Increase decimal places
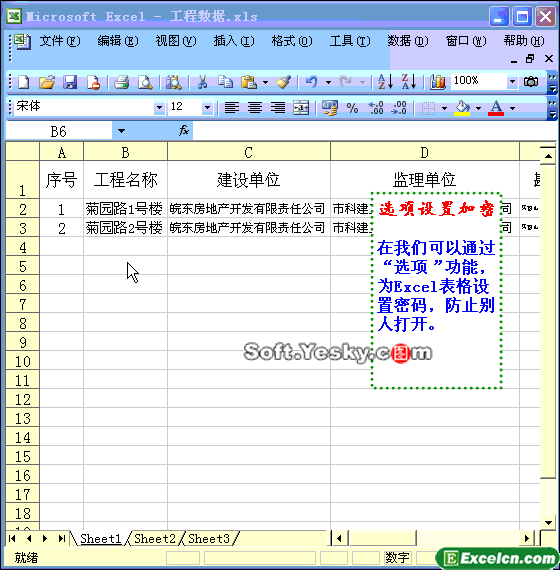Viewport: 560px width, 570px height. tap(376, 108)
